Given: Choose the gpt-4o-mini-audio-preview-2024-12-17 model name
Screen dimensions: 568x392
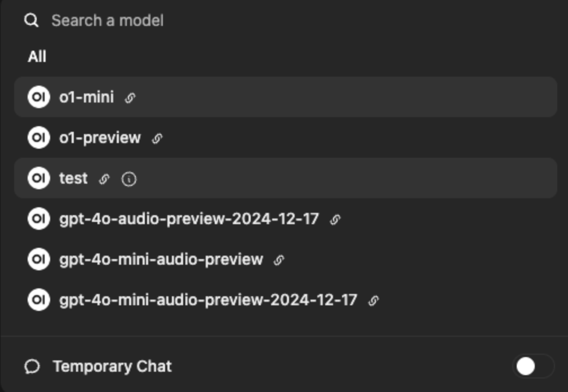Looking at the screenshot, I should pyautogui.click(x=208, y=300).
